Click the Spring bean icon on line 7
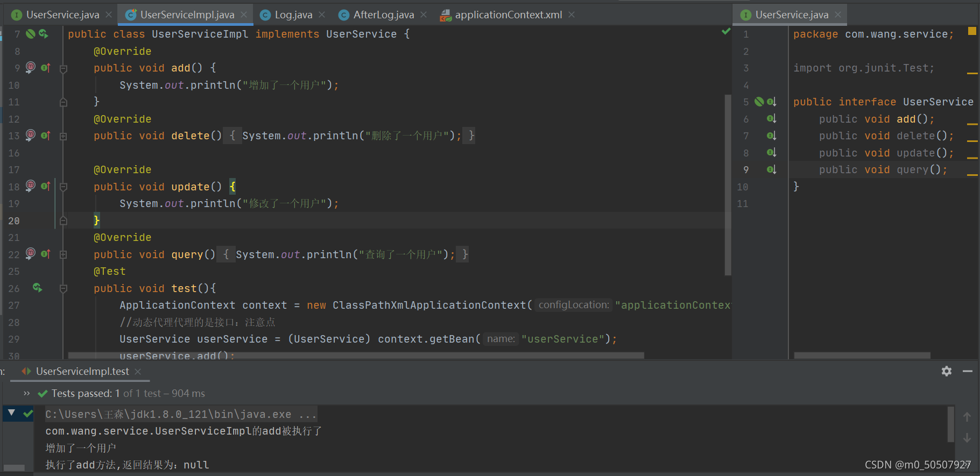The height and width of the screenshot is (476, 980). [31, 34]
